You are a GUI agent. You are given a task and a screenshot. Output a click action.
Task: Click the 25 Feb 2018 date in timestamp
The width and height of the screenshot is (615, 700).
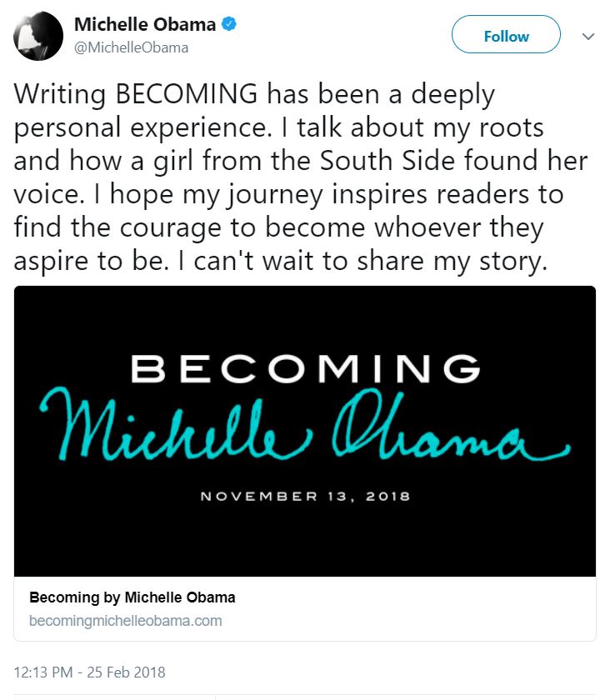click(126, 672)
